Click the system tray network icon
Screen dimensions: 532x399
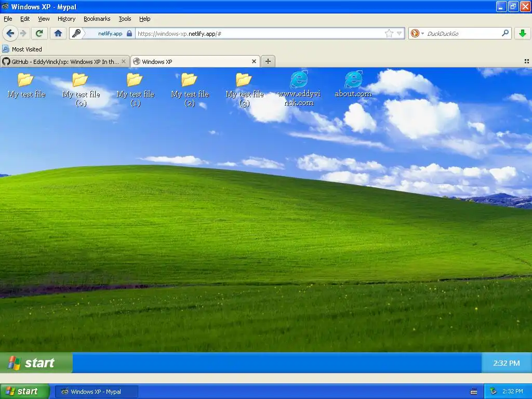click(494, 391)
